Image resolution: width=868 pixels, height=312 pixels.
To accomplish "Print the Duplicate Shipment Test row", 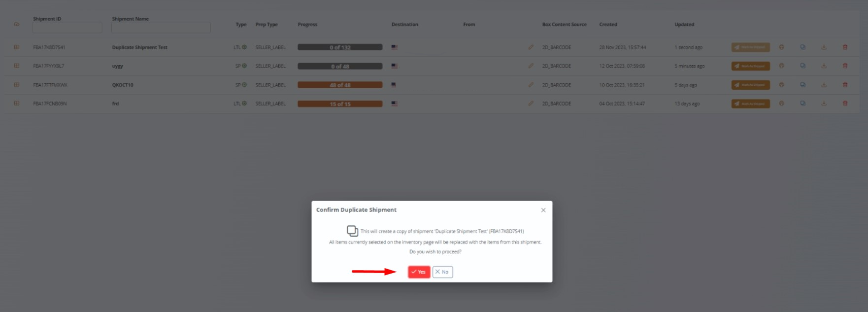I will click(781, 47).
